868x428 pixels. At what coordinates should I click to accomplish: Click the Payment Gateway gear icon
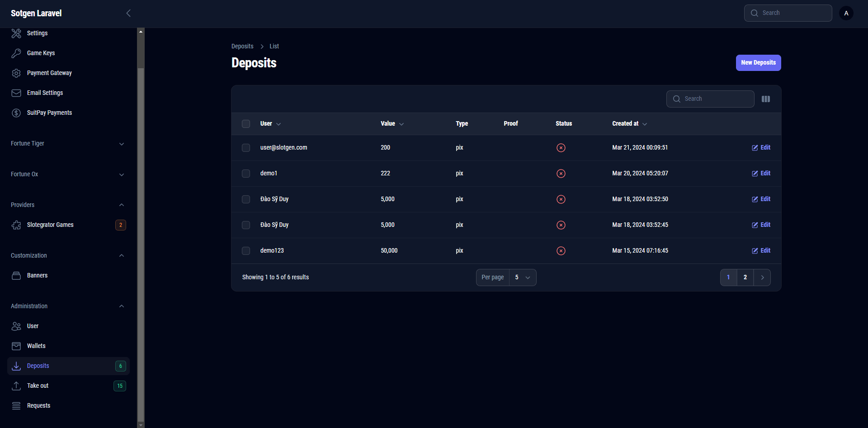16,73
